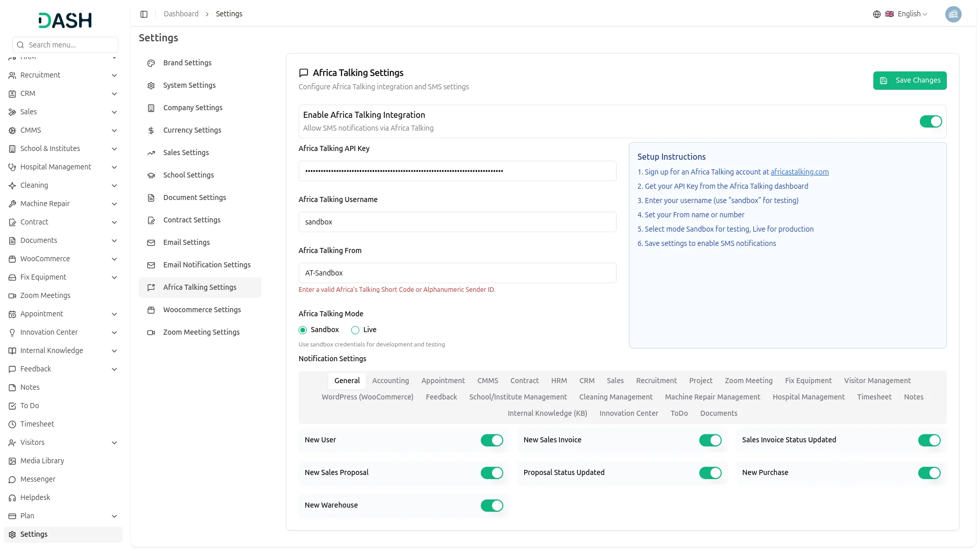Toggle the New Sales Invoice notification switch
Viewport: 980px width, 551px height.
tap(710, 440)
